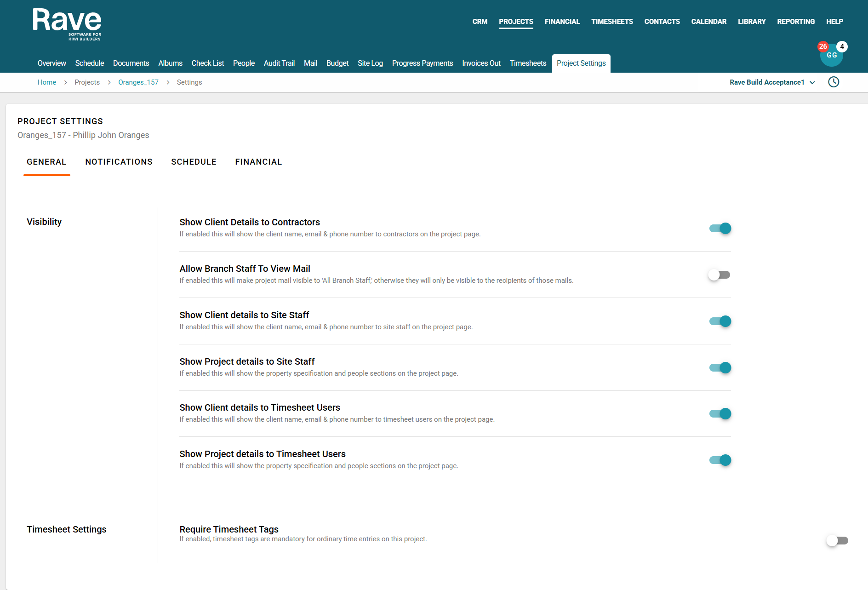Switch to the Overview project tab
This screenshot has width=868, height=590.
tap(52, 63)
